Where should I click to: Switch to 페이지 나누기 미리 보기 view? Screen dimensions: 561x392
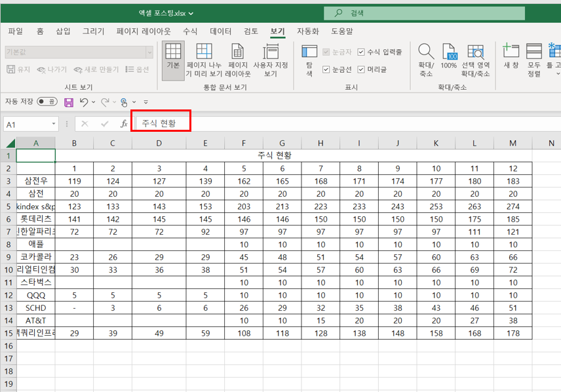(x=204, y=60)
